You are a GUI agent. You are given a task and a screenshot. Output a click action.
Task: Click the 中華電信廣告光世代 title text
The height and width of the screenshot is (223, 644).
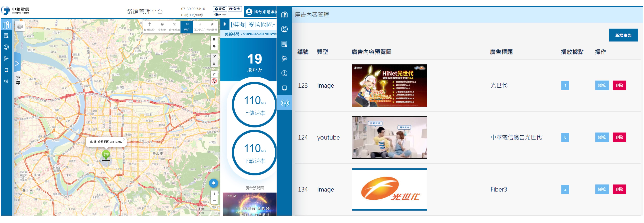(516, 137)
